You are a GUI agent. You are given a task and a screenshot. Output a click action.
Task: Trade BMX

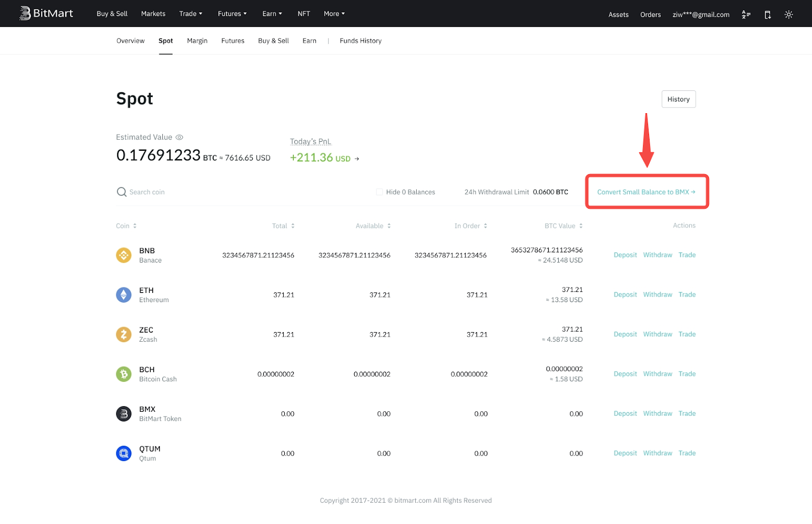point(687,413)
